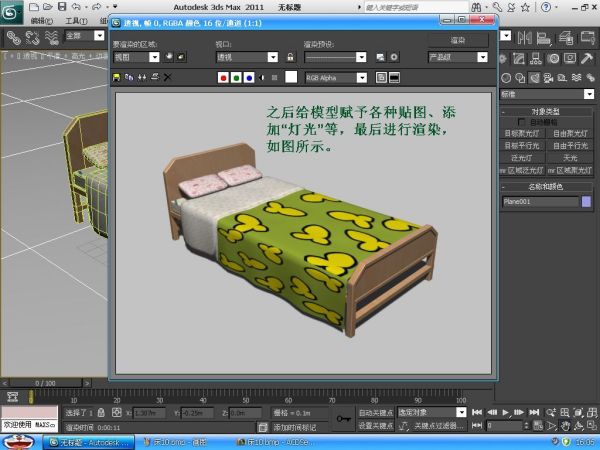Open the RGB Alpha channel dropdown
The image size is (600, 450).
point(336,78)
